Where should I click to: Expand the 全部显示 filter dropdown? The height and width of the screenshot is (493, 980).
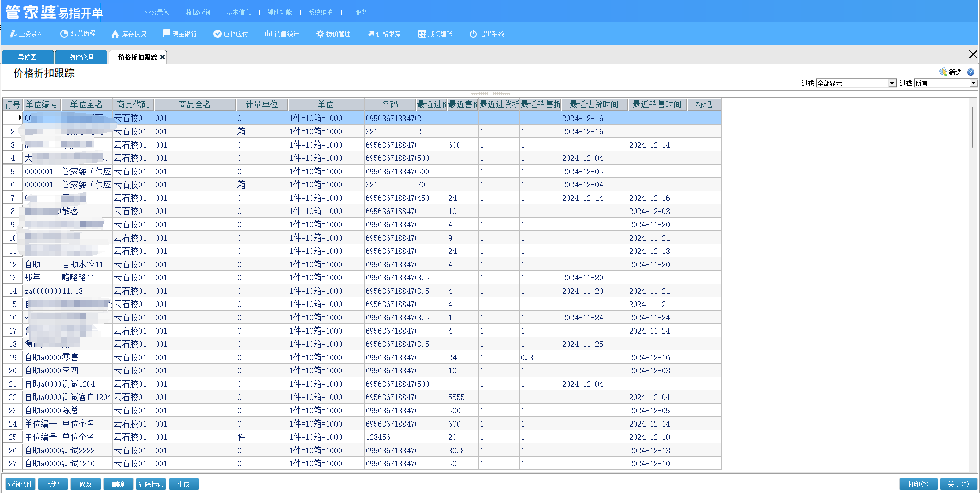pyautogui.click(x=892, y=83)
